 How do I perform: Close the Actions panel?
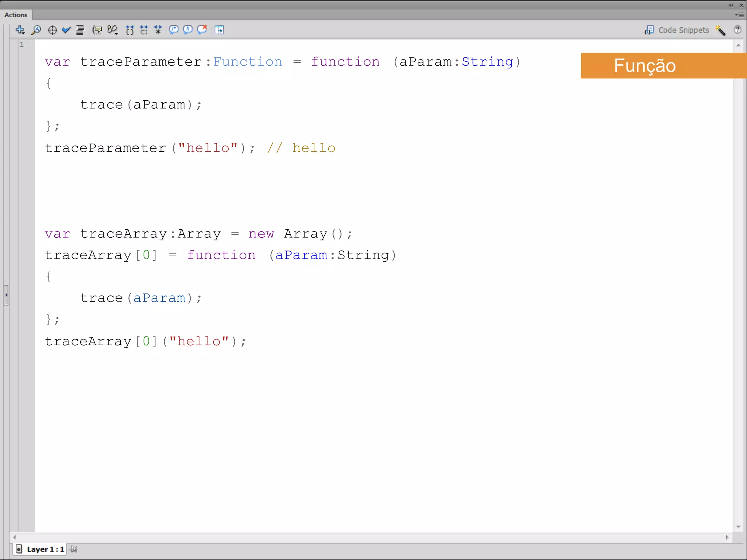pyautogui.click(x=742, y=5)
